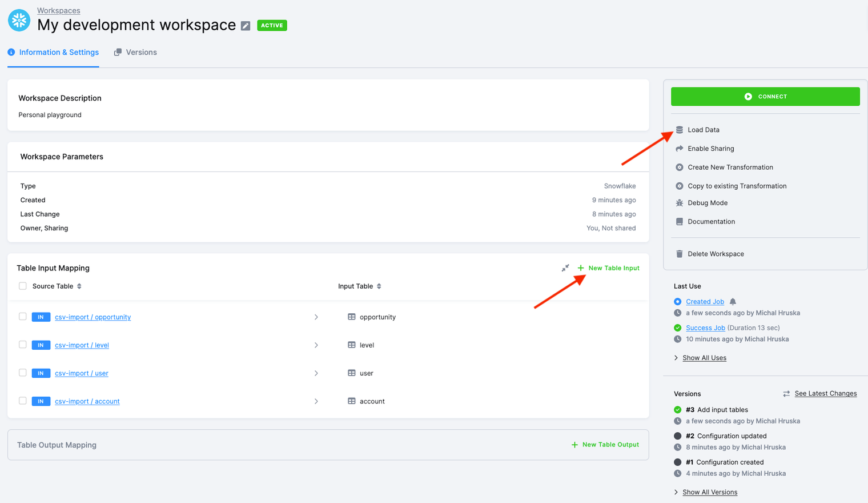Screen dimensions: 868x503
Task: Open the Success Job link
Action: [x=706, y=328]
